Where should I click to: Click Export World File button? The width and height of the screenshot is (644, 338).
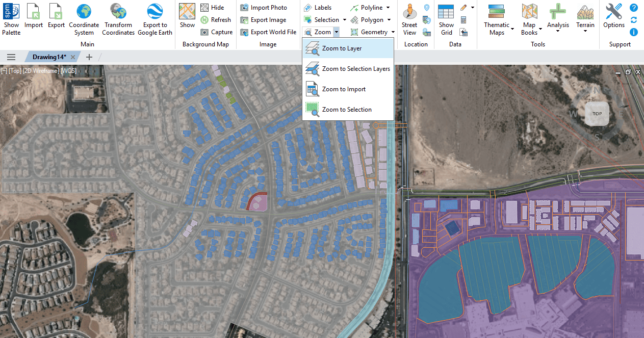(268, 32)
